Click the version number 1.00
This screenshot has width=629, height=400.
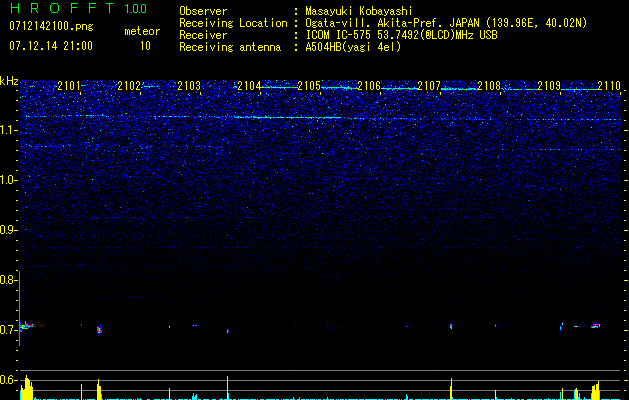[135, 9]
